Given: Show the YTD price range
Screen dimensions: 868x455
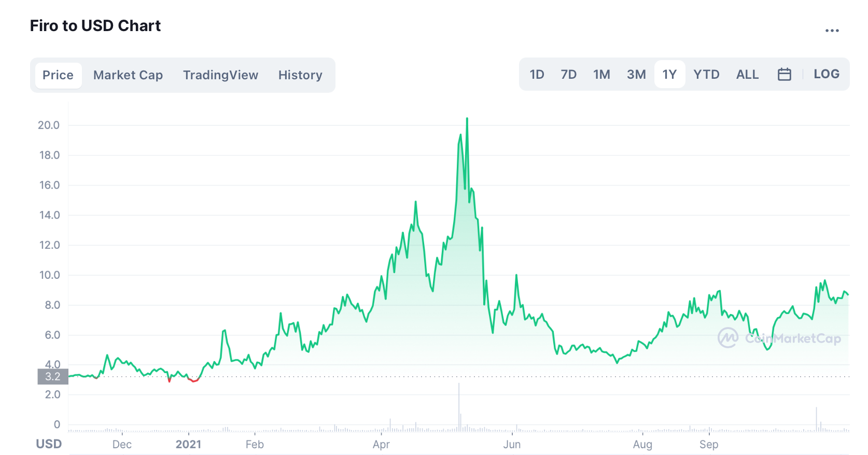Looking at the screenshot, I should click(706, 75).
